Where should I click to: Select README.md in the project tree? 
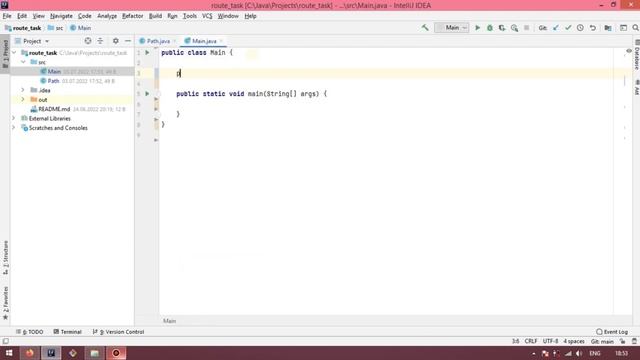click(x=54, y=109)
